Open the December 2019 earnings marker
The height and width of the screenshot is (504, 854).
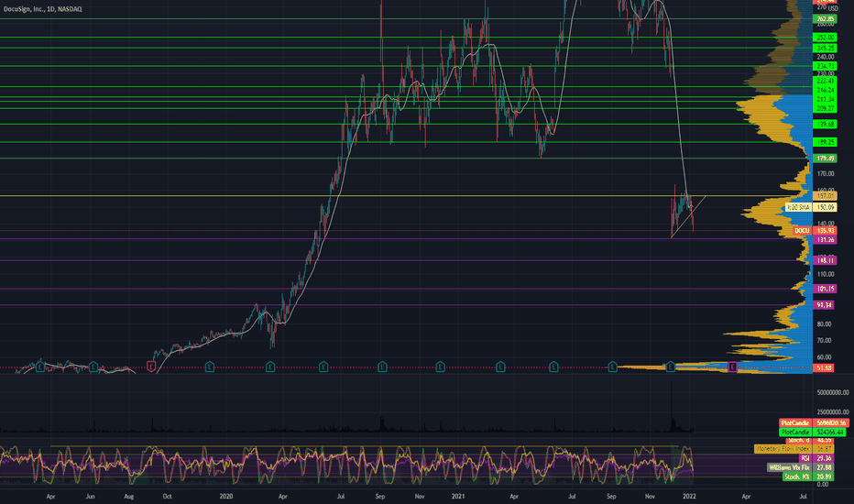tap(209, 367)
